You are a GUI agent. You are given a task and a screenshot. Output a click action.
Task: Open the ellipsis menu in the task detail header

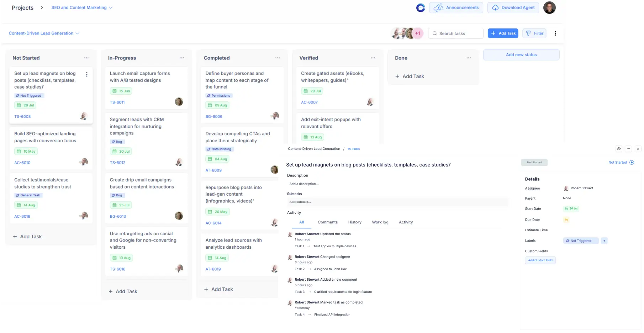(628, 149)
